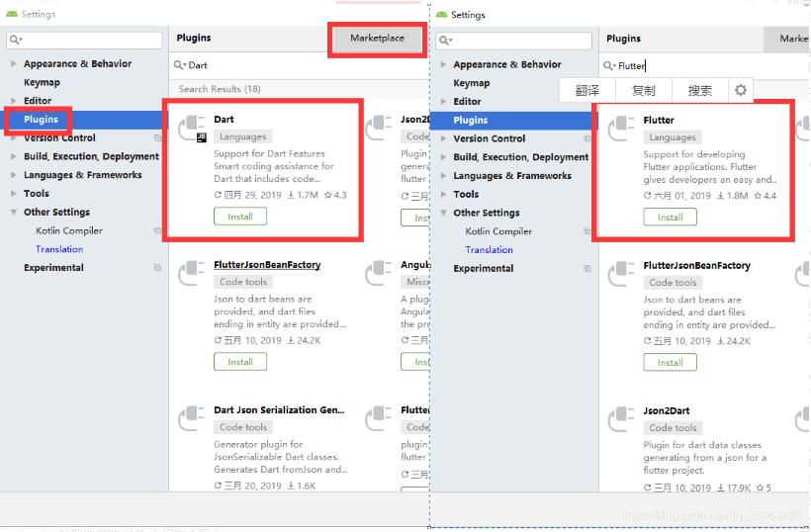Select Keymap in left Settings window

click(x=42, y=82)
